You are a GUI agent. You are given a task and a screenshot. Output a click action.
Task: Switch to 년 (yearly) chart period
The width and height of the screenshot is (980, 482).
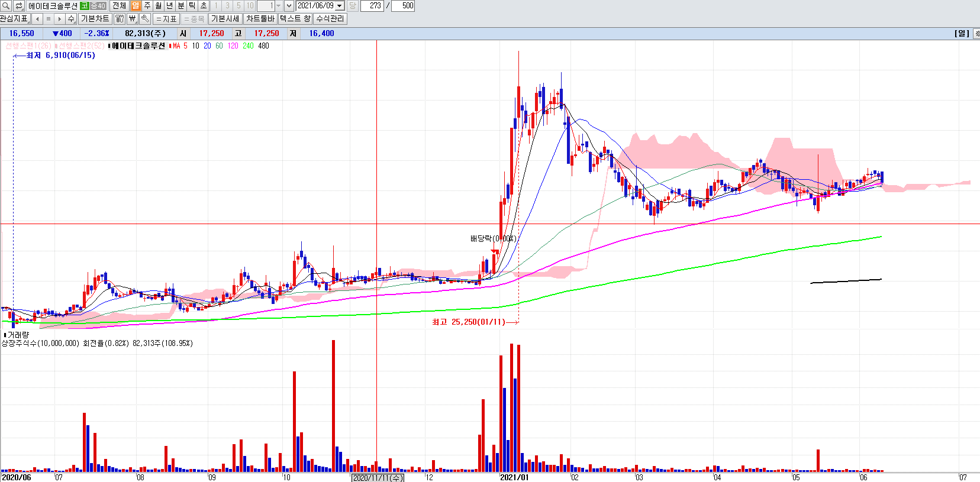tap(170, 6)
